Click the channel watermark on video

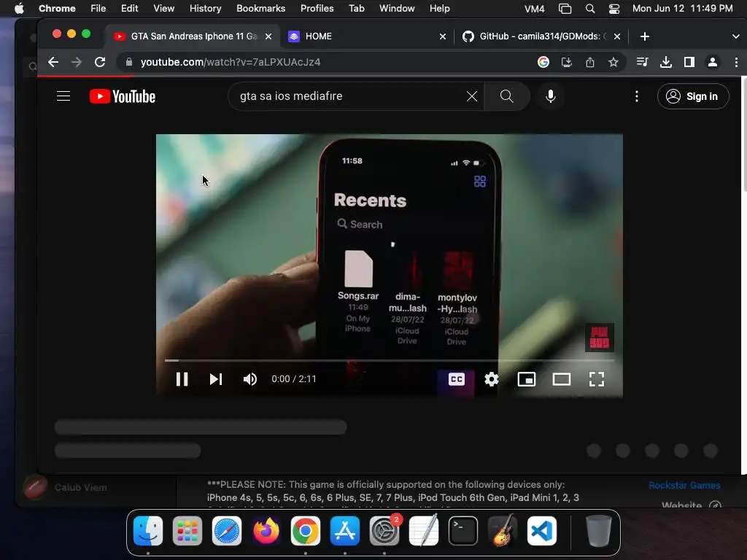600,338
